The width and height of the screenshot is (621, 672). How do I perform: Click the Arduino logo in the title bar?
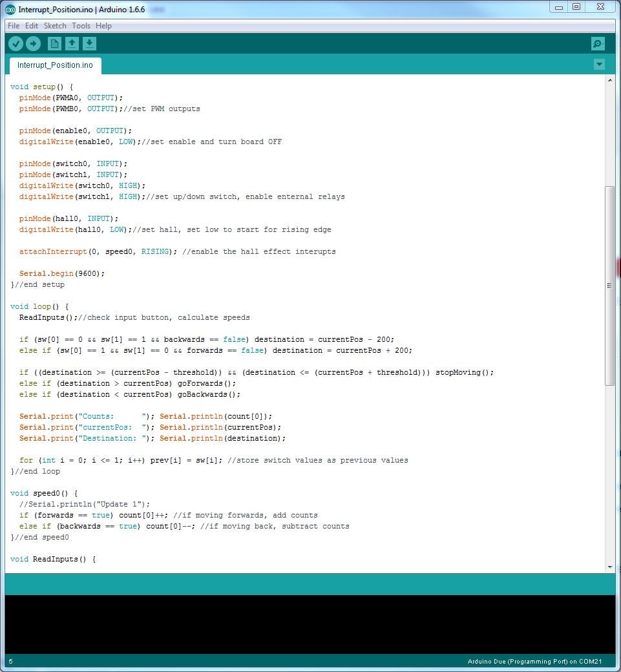click(x=10, y=9)
